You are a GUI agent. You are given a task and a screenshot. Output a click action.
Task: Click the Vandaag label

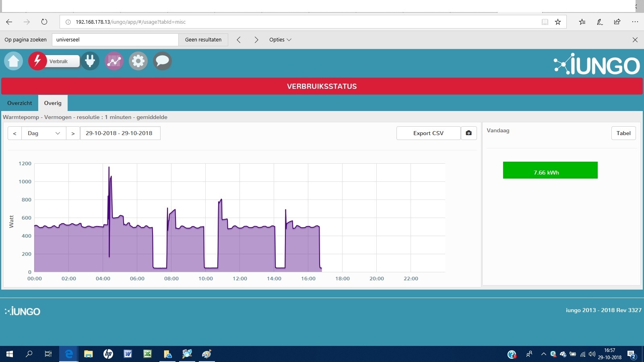(498, 130)
